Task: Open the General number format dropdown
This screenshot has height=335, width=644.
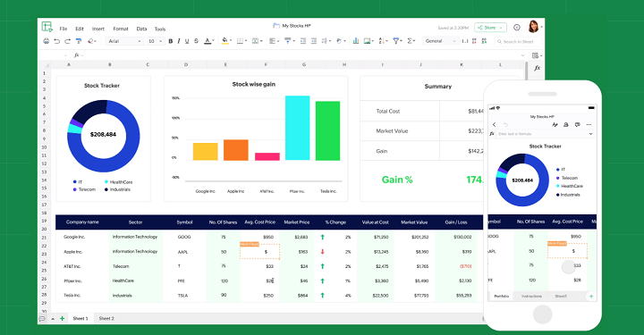Action: click(440, 41)
